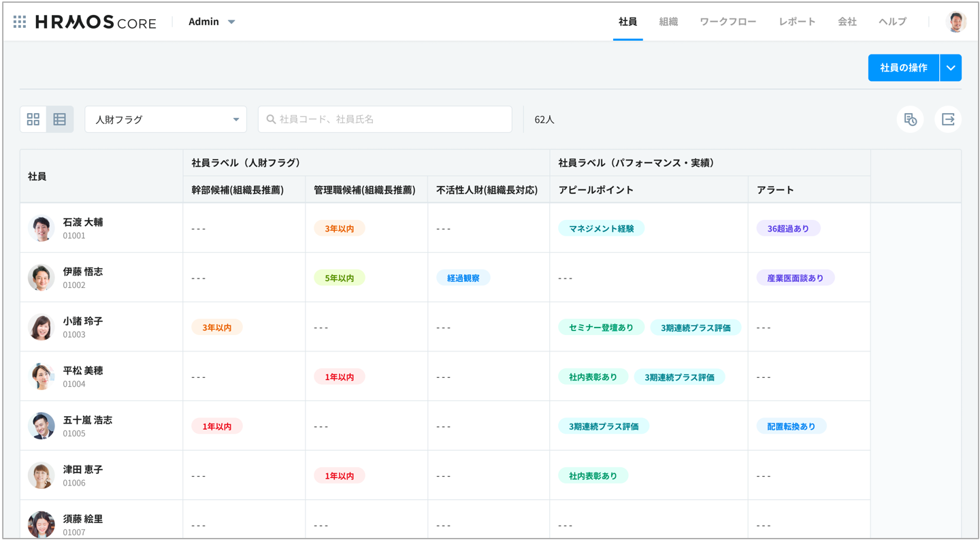Viewport: 980px width, 540px height.
Task: Switch to card grid view
Action: click(x=33, y=120)
